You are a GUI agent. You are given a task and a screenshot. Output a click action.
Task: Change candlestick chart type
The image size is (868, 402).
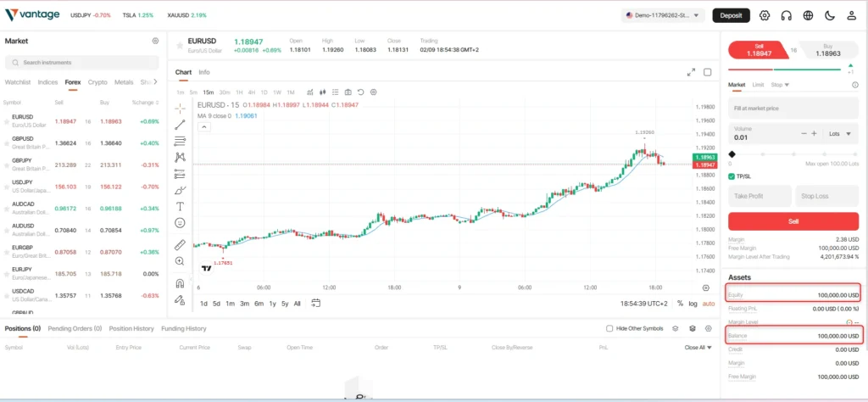pos(323,92)
